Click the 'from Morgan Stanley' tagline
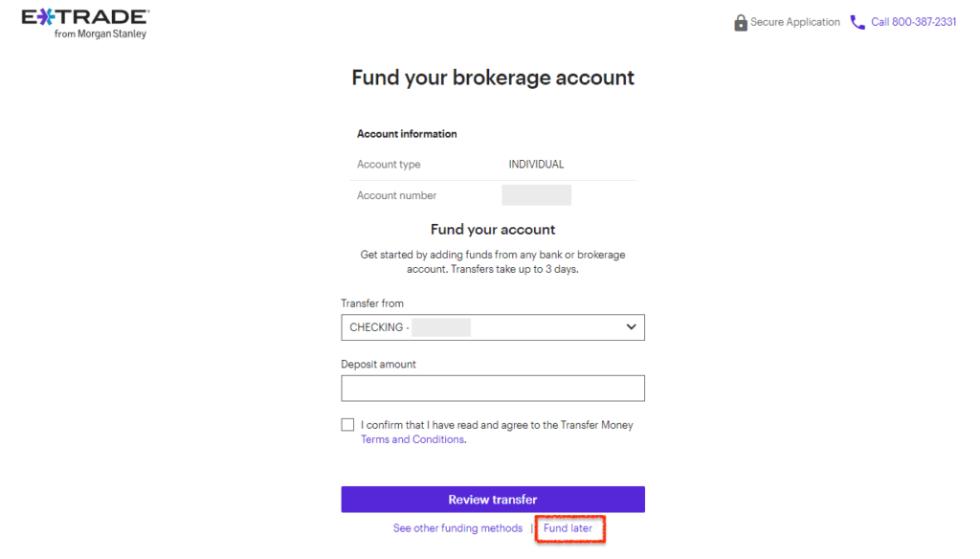The image size is (980, 559). coord(100,34)
